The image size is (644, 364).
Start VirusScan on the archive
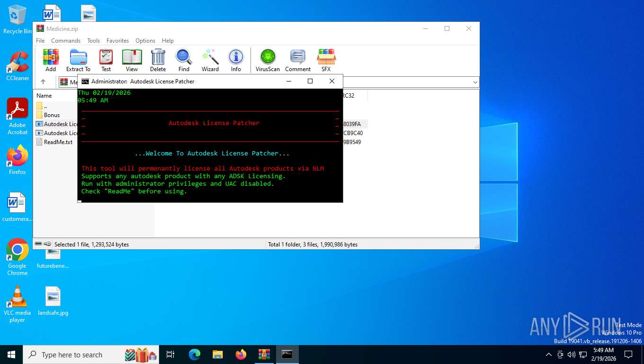pyautogui.click(x=268, y=60)
